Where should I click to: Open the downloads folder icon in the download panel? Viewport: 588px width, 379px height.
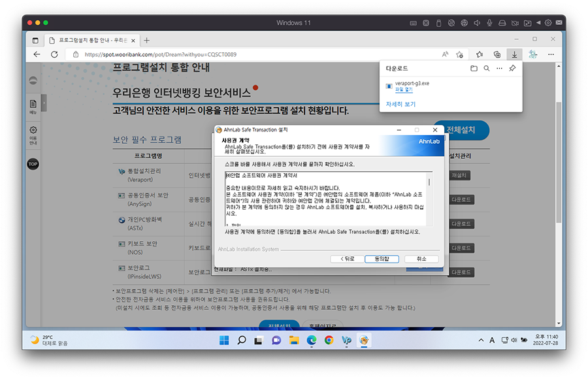point(474,69)
